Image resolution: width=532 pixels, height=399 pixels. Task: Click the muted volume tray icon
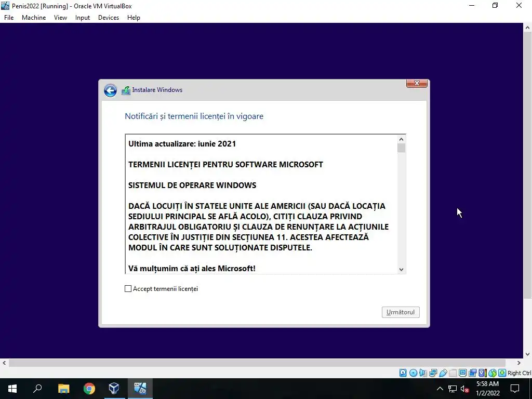[x=464, y=389]
